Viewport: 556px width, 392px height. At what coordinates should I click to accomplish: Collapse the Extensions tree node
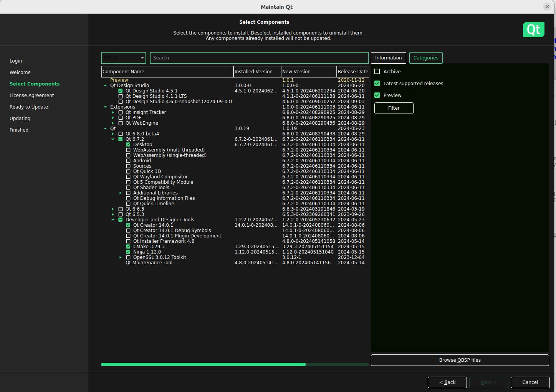(105, 107)
